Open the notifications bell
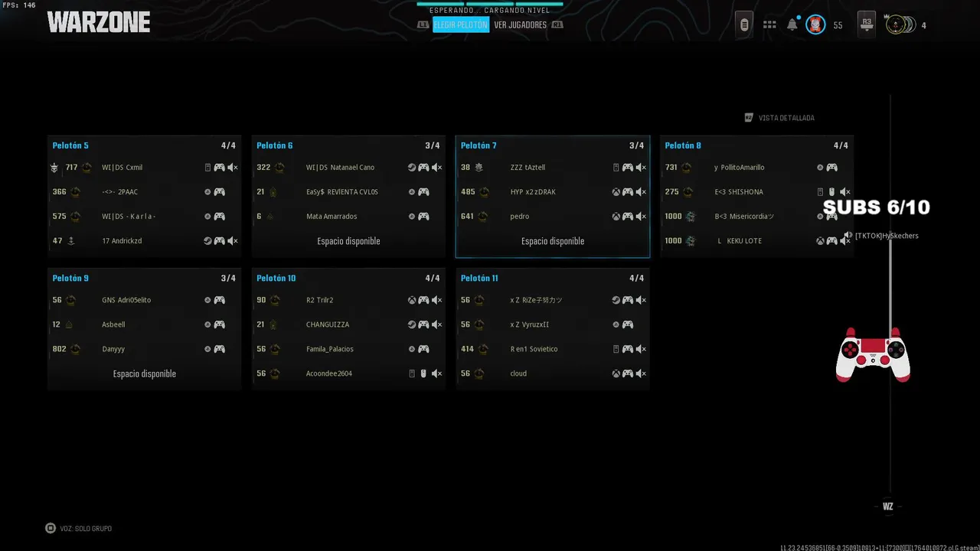Screen dimensions: 980x551 [792, 24]
